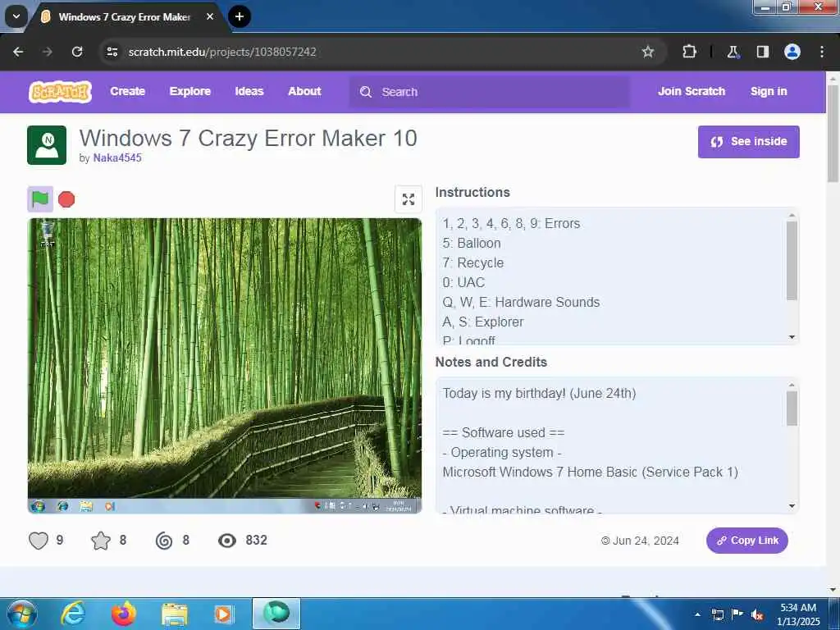Click the Instructions scrollbar up arrow

tap(792, 215)
